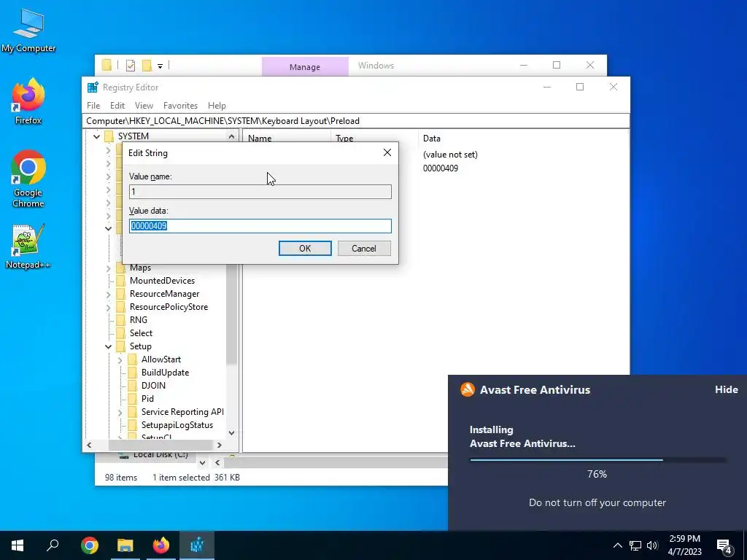747x560 pixels.
Task: Select the SYSTEM key in tree
Action: click(133, 136)
